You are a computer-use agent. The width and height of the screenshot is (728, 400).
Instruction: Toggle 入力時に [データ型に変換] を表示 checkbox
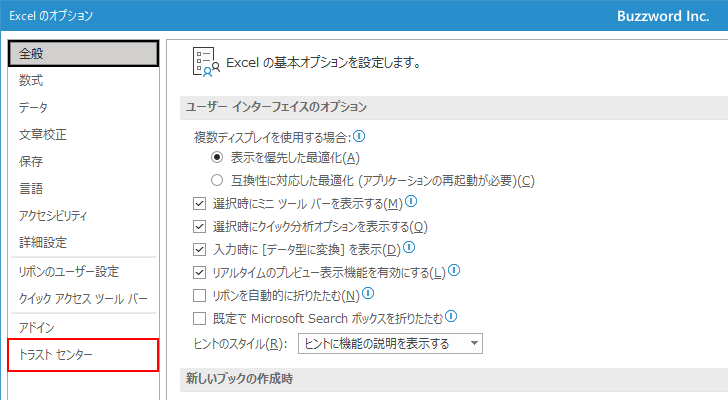200,250
